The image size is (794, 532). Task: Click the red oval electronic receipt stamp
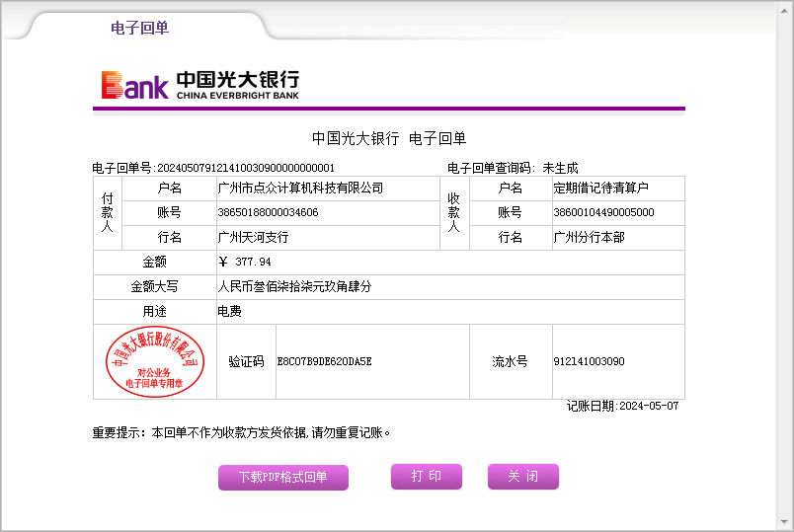pyautogui.click(x=154, y=362)
